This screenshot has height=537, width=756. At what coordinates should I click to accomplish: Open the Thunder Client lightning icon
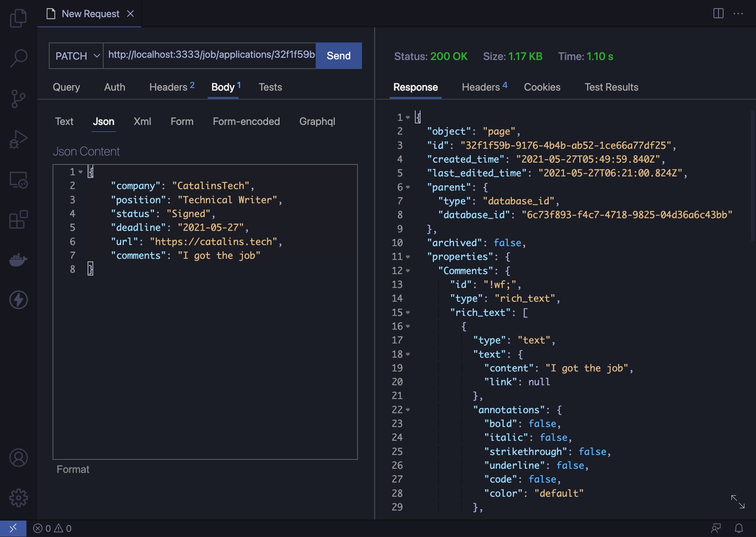[18, 300]
